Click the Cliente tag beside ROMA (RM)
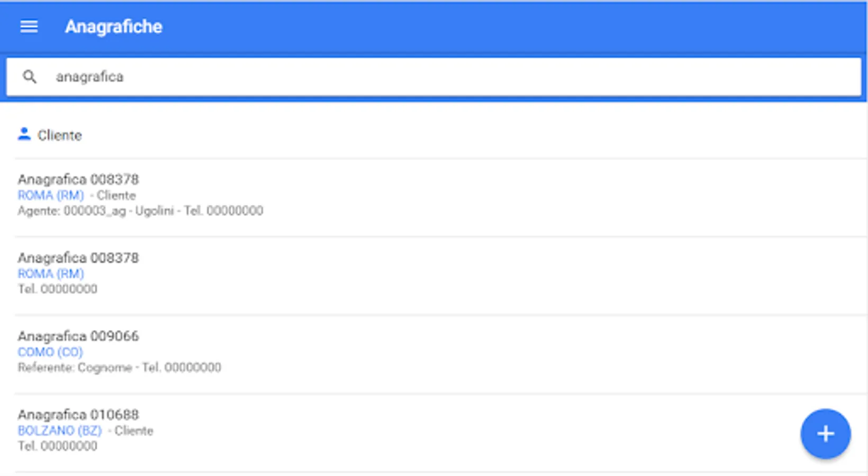Image resolution: width=868 pixels, height=476 pixels. tap(116, 196)
